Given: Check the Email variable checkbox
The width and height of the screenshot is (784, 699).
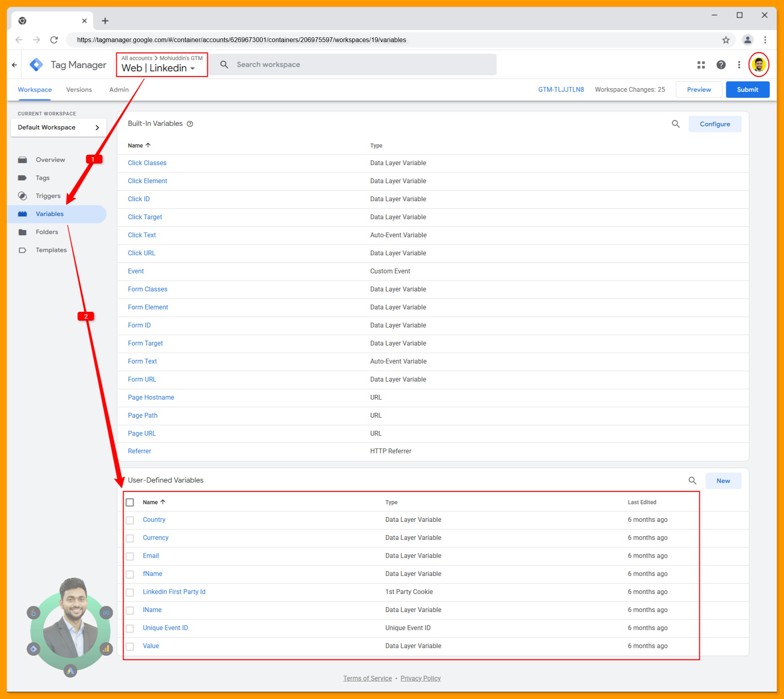Looking at the screenshot, I should click(130, 556).
